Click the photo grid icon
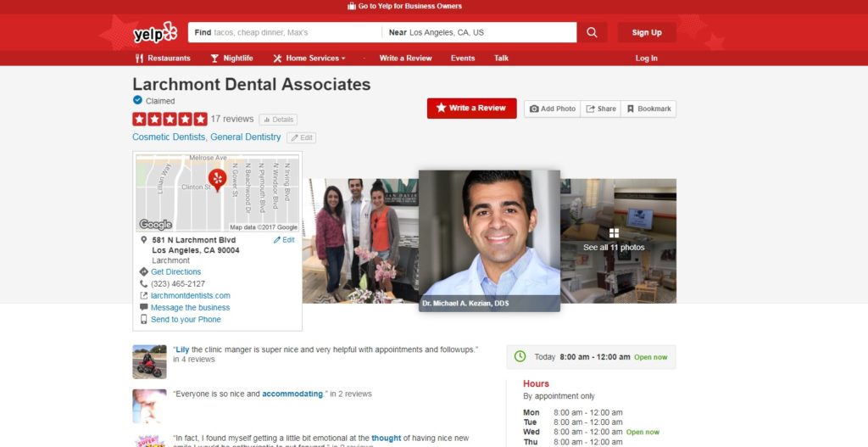This screenshot has width=868, height=447. pos(614,233)
